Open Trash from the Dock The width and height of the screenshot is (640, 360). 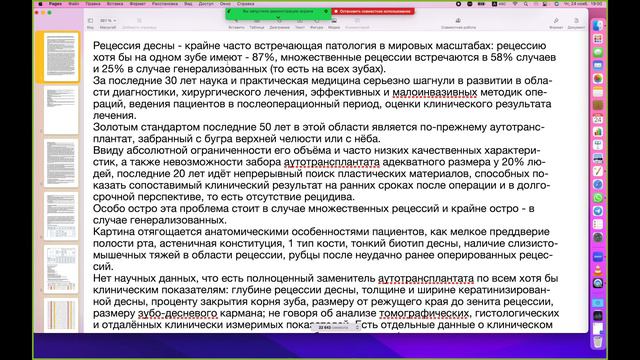(x=598, y=342)
